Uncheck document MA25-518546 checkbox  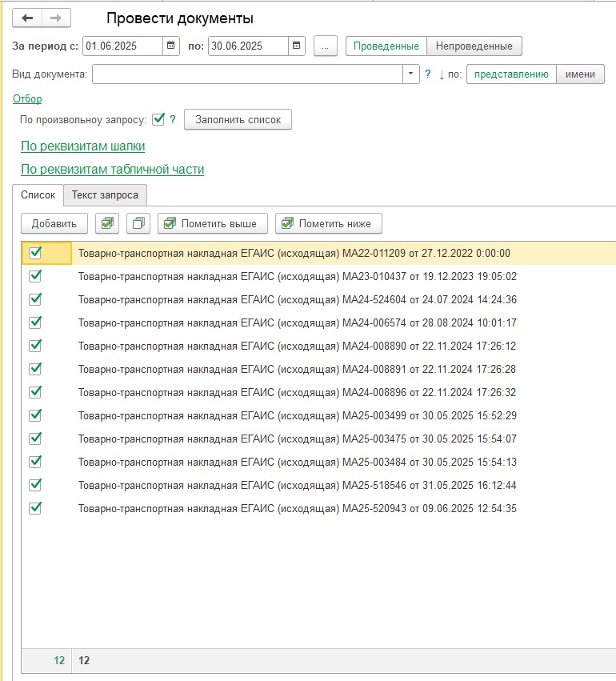point(35,485)
